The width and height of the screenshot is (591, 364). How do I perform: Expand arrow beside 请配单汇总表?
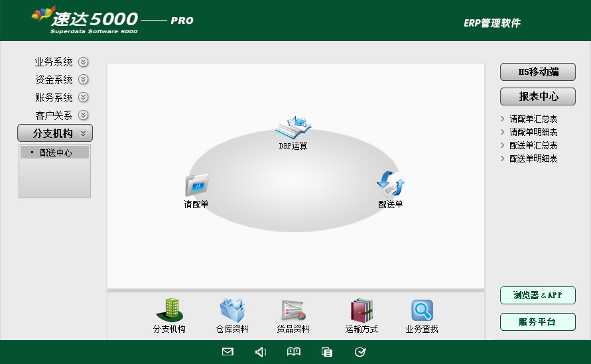tap(502, 119)
